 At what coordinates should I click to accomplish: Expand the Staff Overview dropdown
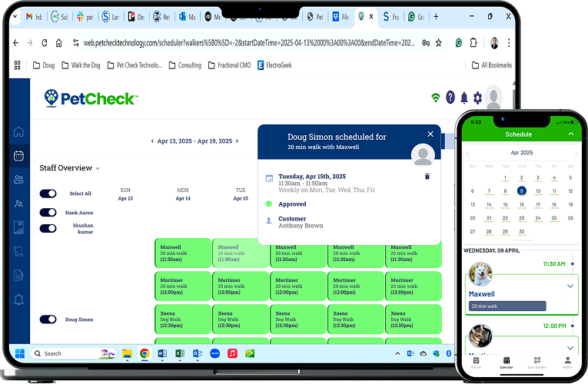point(98,169)
